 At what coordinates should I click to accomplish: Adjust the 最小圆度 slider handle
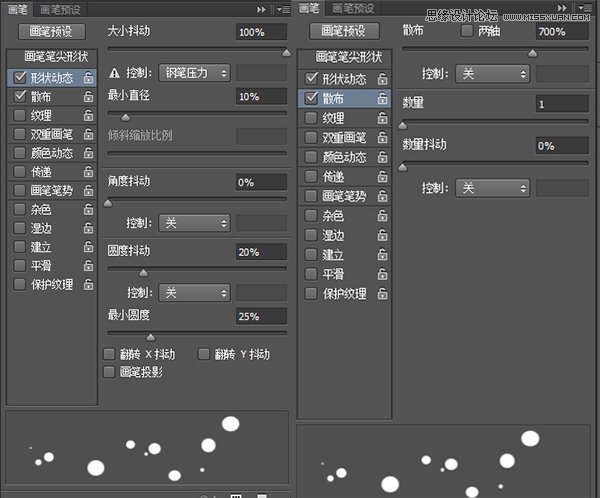[x=151, y=337]
